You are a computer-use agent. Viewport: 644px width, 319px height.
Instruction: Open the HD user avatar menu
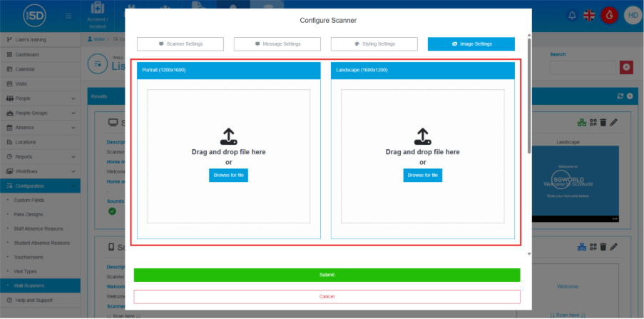(632, 16)
